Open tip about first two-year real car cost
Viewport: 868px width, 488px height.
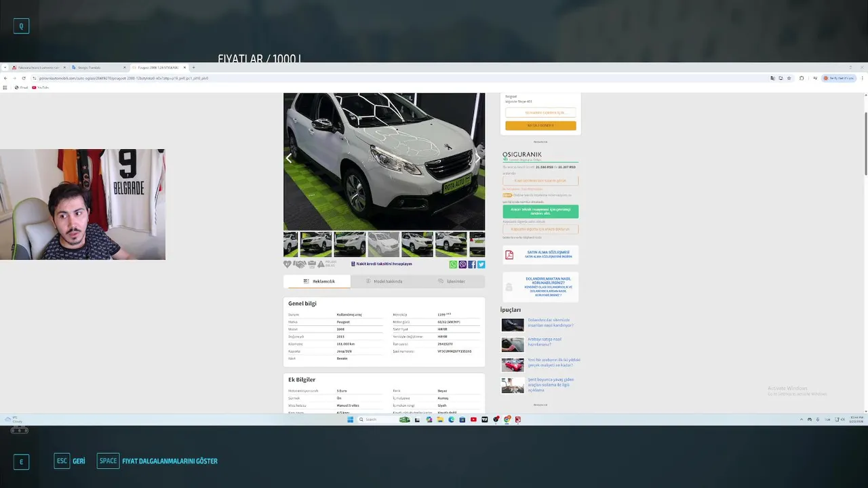(553, 362)
